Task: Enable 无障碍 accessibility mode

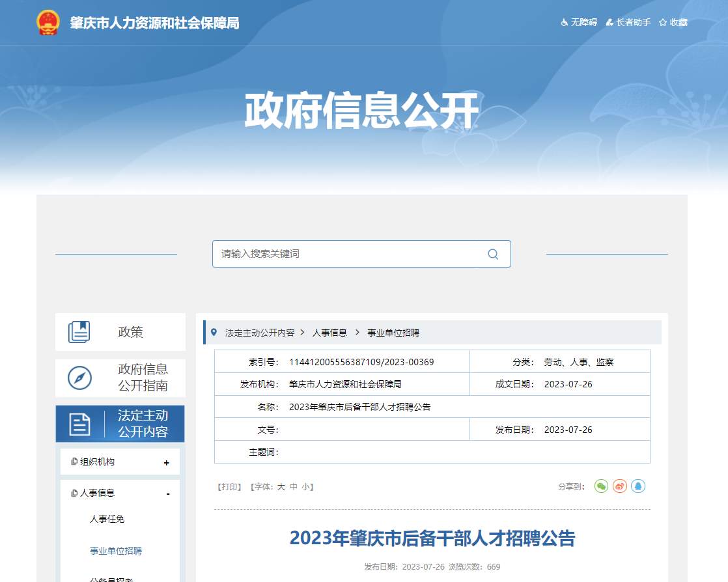Action: (579, 22)
